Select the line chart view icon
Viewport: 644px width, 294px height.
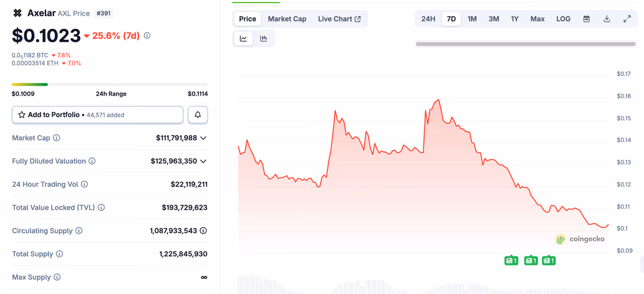[244, 38]
